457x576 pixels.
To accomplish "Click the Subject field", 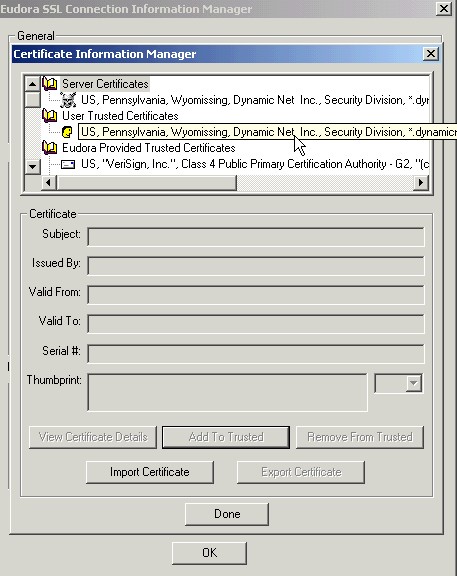I will pos(256,237).
